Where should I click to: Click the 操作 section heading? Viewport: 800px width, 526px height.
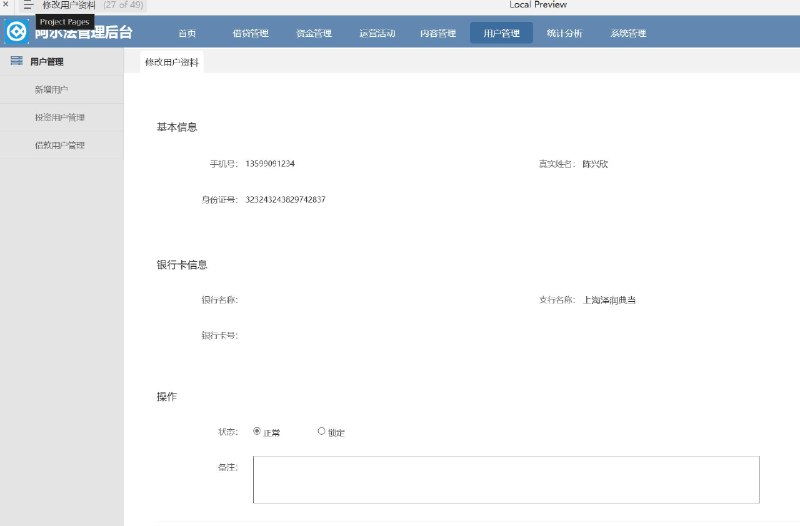[x=167, y=396]
